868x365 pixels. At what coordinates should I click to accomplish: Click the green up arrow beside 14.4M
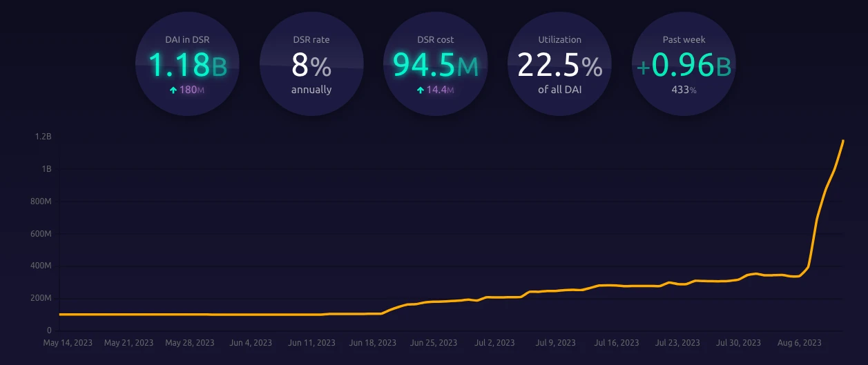pos(421,90)
